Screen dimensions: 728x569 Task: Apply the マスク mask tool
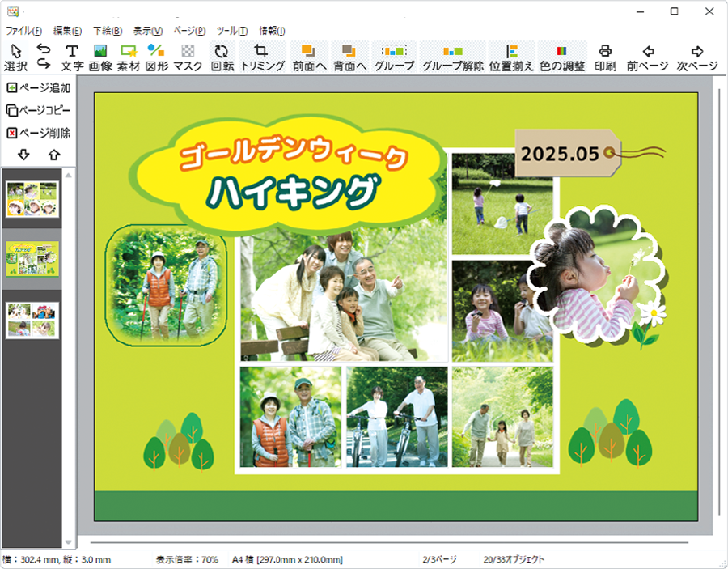click(x=188, y=57)
